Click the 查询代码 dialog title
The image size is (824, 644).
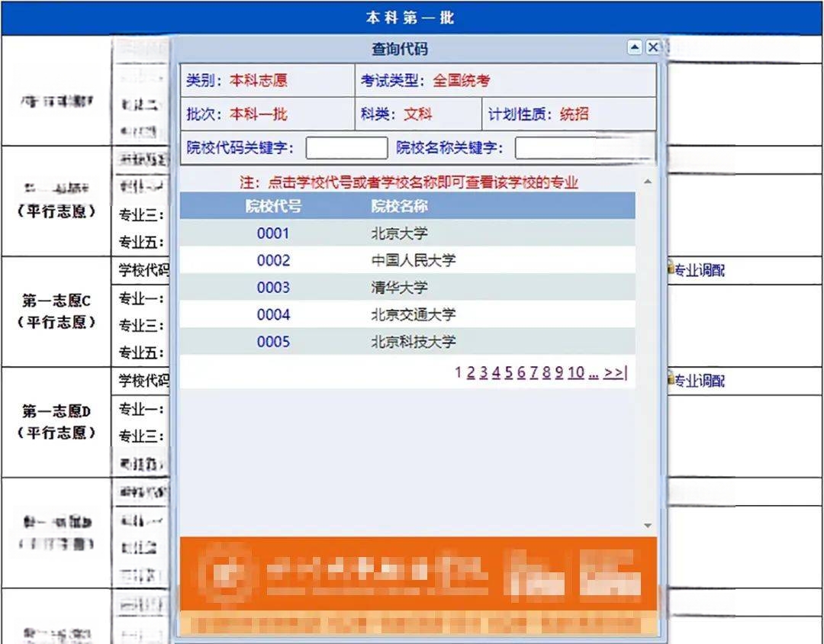click(399, 49)
